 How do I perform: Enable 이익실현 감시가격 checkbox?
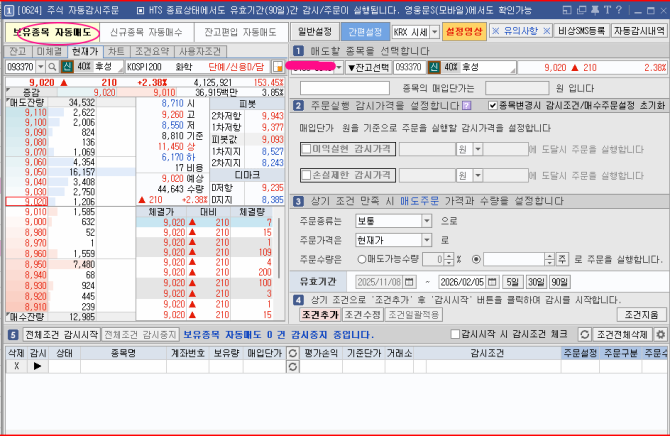coord(307,148)
